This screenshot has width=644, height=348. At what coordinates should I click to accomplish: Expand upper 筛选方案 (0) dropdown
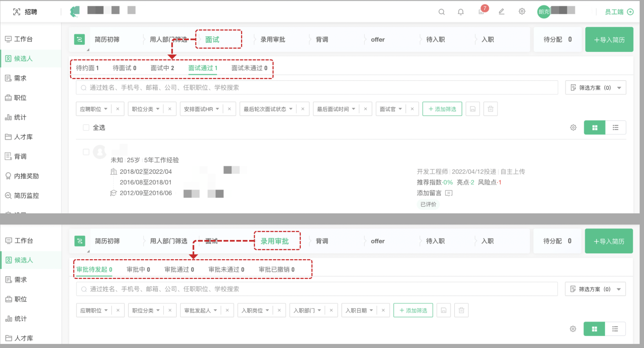tap(596, 88)
